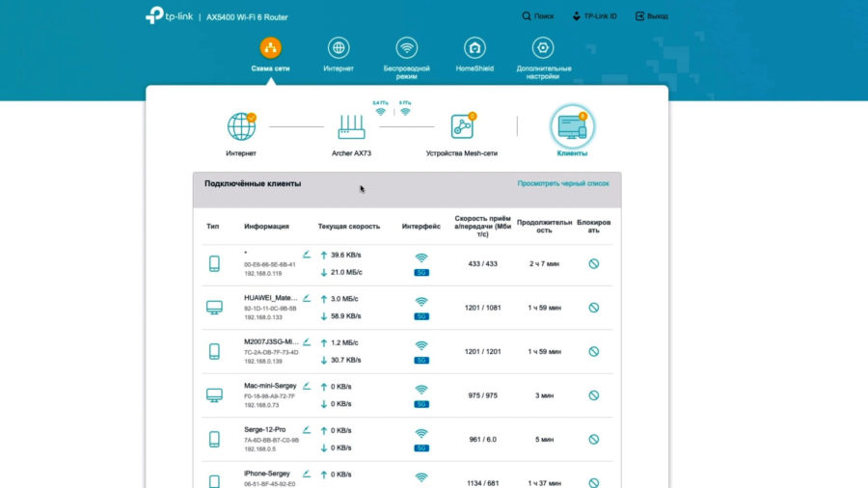Screen dimensions: 868x488
Task: Click the Выход logout button
Action: pos(652,16)
